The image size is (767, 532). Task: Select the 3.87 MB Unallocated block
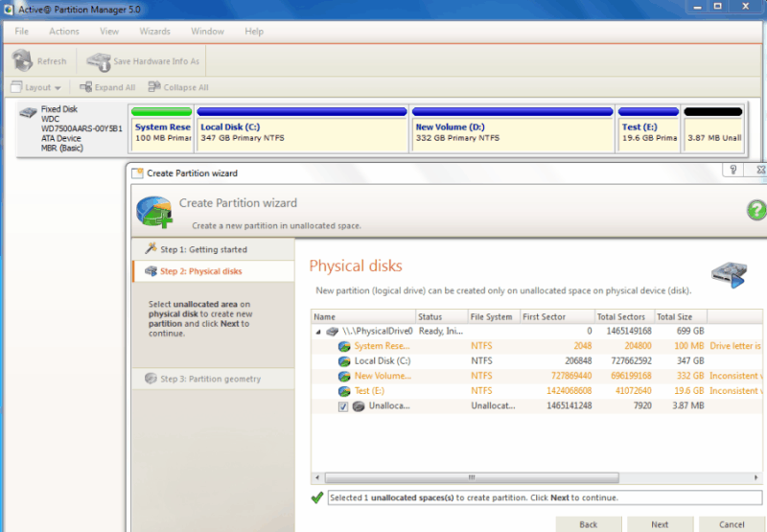tap(713, 128)
